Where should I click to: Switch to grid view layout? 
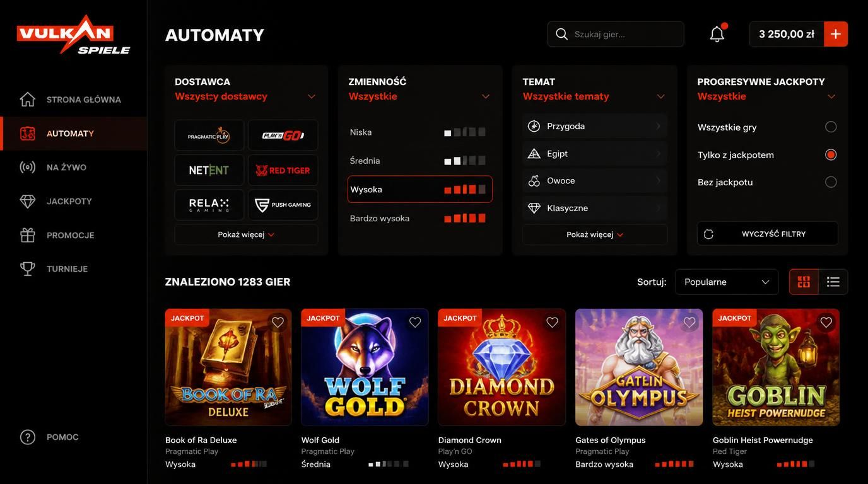click(x=804, y=282)
